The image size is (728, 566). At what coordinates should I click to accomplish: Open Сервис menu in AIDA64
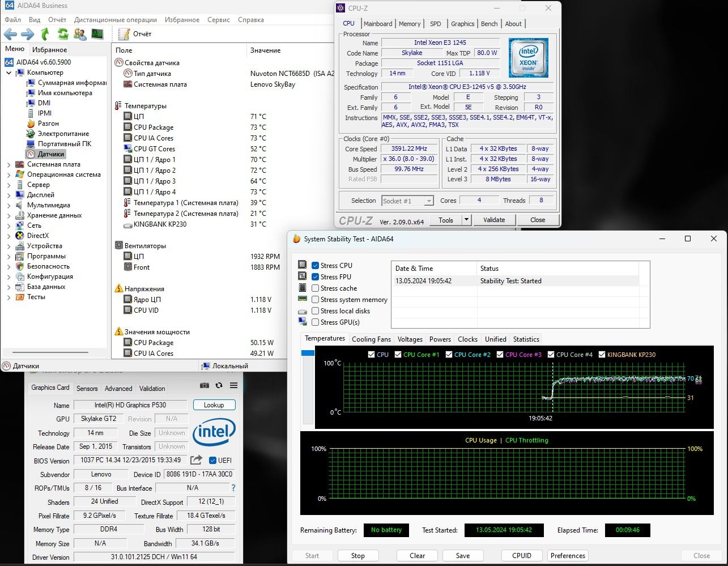coord(219,20)
